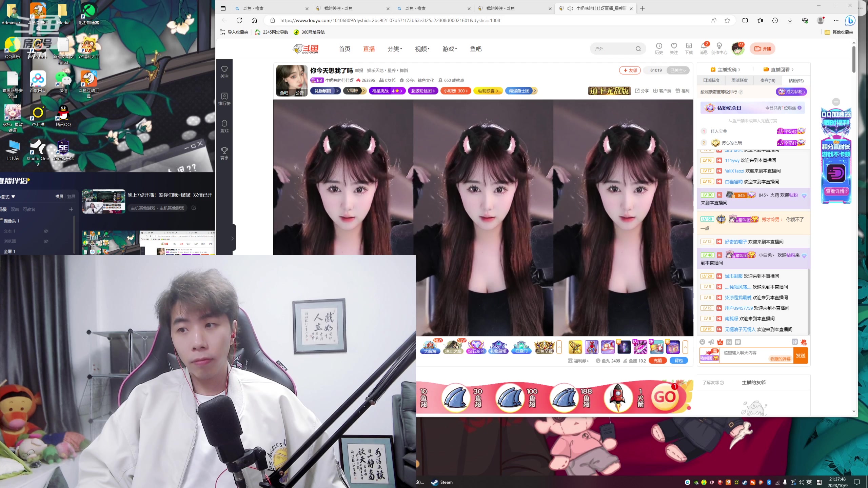Expand the 游戏 navigation dropdown
Viewport: 868px width, 488px height.
coord(450,49)
